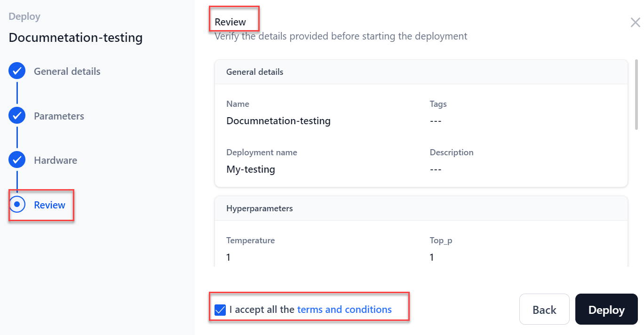Toggle the accept terms checkbox
The width and height of the screenshot is (644, 335).
click(220, 310)
